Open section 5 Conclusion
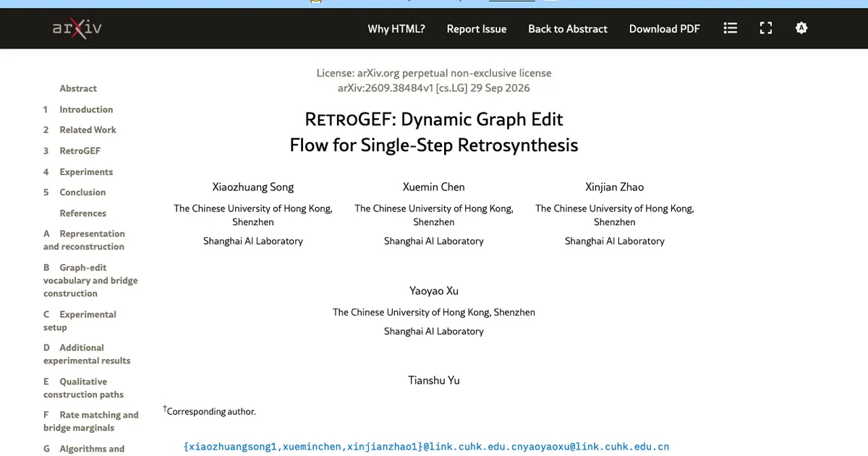This screenshot has width=868, height=456. click(75, 192)
